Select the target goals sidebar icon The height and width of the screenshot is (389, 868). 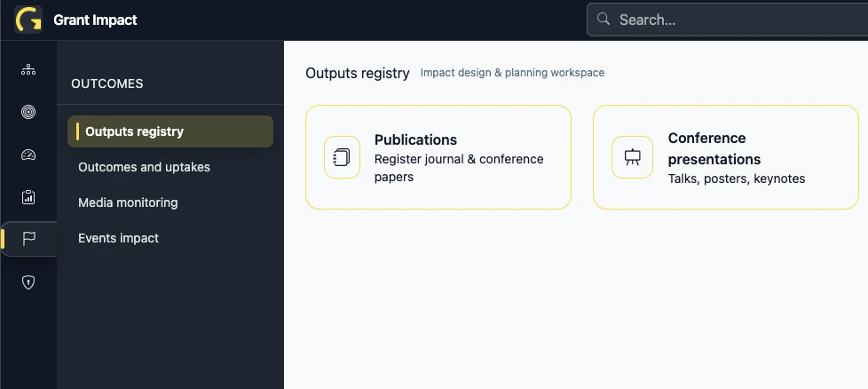[x=28, y=112]
